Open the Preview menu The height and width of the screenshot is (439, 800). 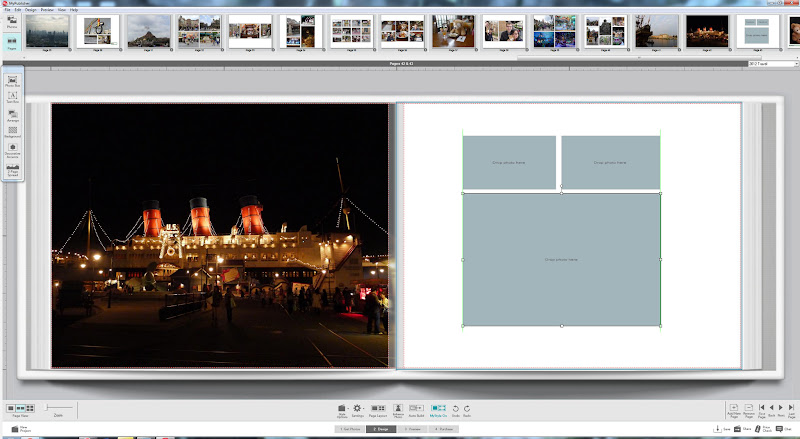coord(47,10)
